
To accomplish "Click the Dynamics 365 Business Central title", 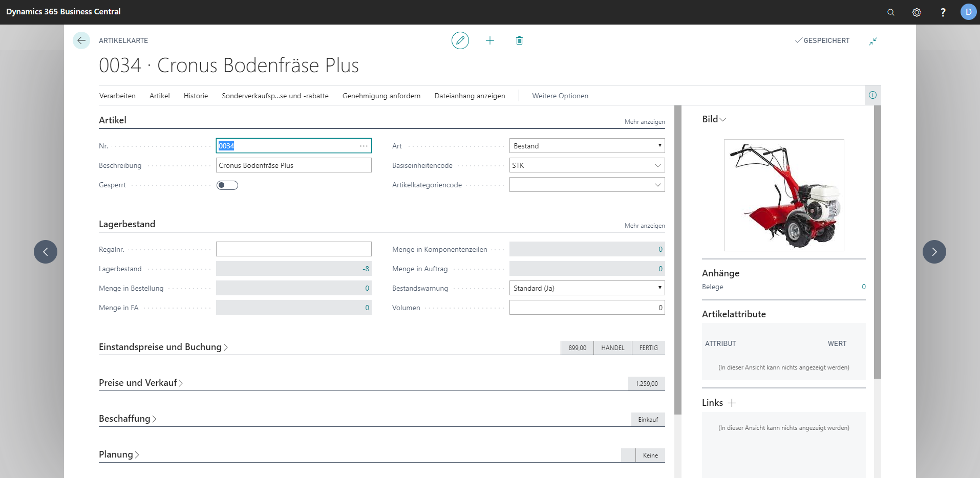I will [x=63, y=12].
